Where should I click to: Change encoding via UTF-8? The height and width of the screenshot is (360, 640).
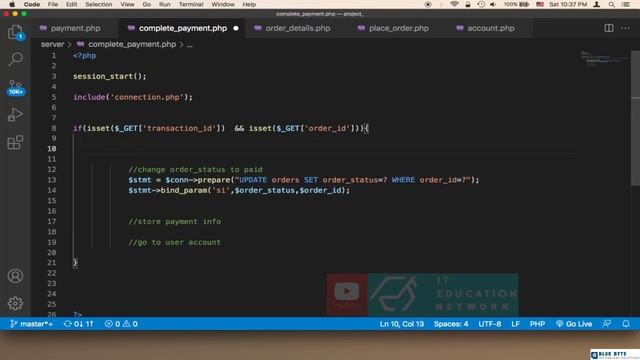click(x=489, y=324)
